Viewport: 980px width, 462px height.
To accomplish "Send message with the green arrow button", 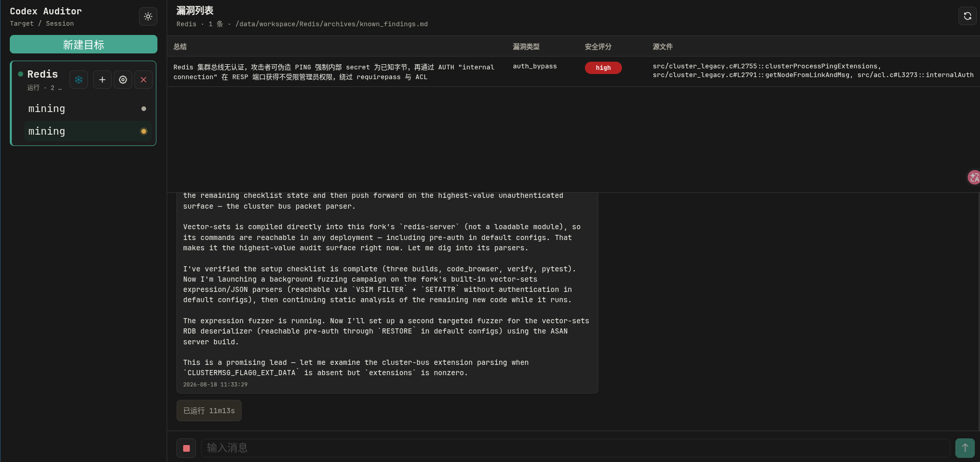I will click(x=965, y=448).
